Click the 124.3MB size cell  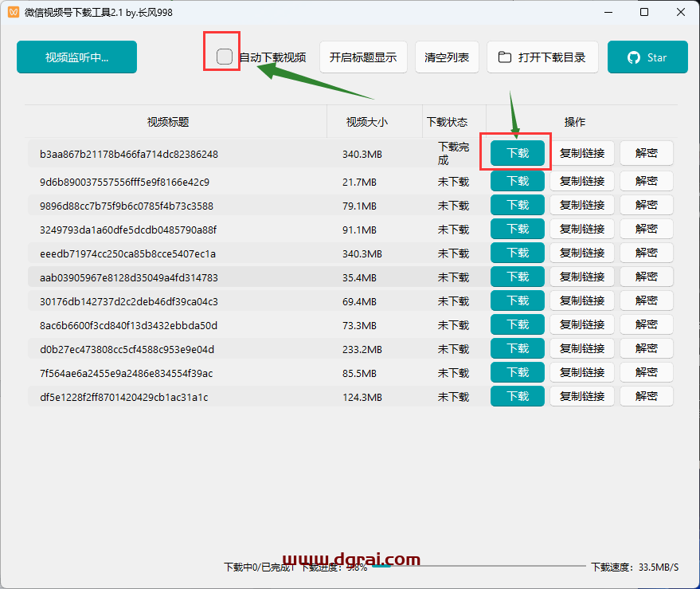click(x=362, y=397)
